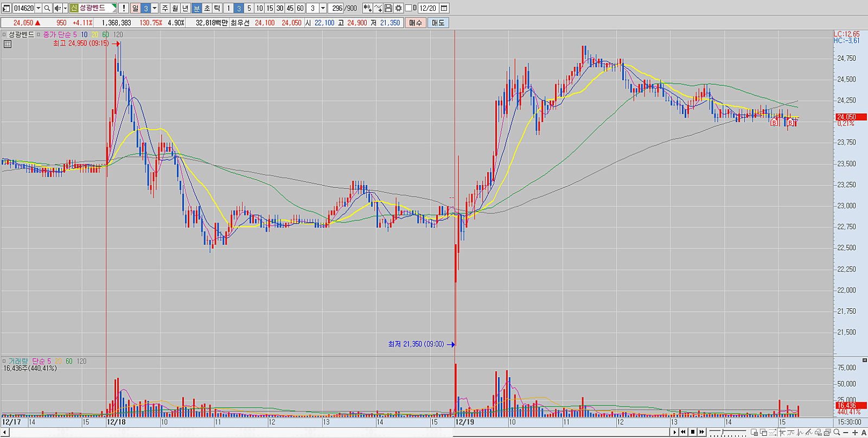Click the diagonal lines drawing tool icon
This screenshot has height=438, width=868.
click(x=809, y=433)
